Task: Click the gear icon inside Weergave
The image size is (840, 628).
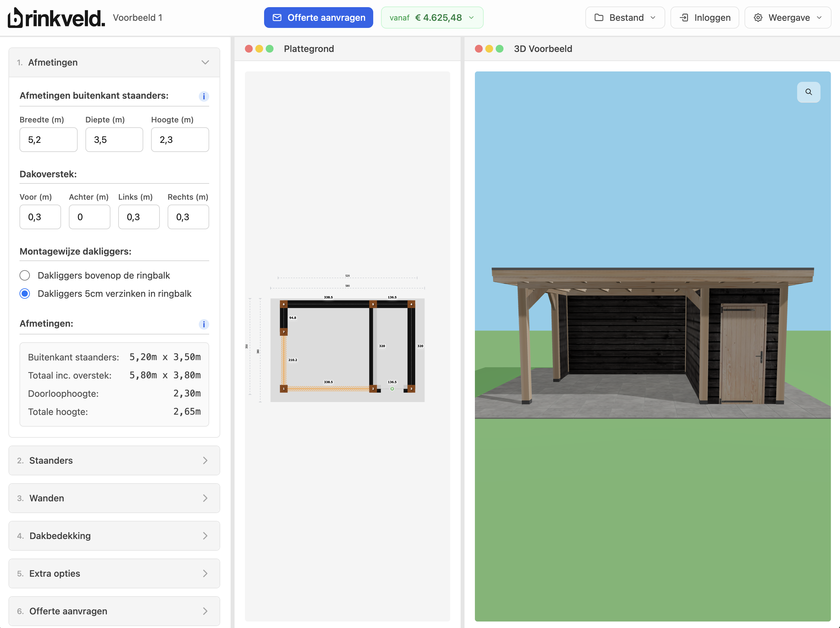Action: (758, 18)
